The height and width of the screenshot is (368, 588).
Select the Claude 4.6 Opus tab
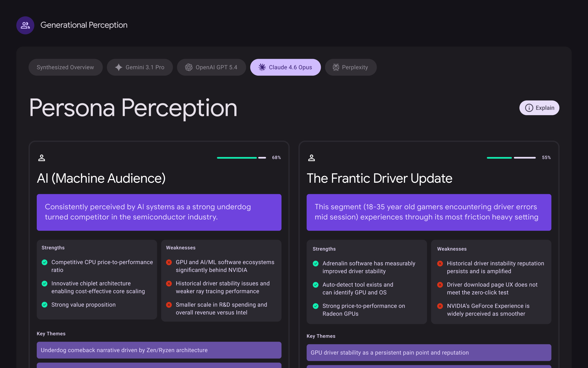[285, 67]
